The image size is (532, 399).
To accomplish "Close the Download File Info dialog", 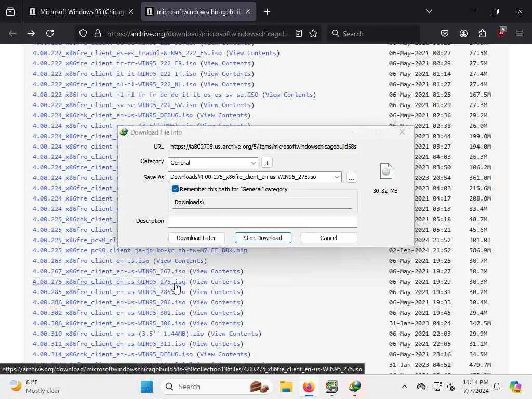I will pyautogui.click(x=402, y=132).
